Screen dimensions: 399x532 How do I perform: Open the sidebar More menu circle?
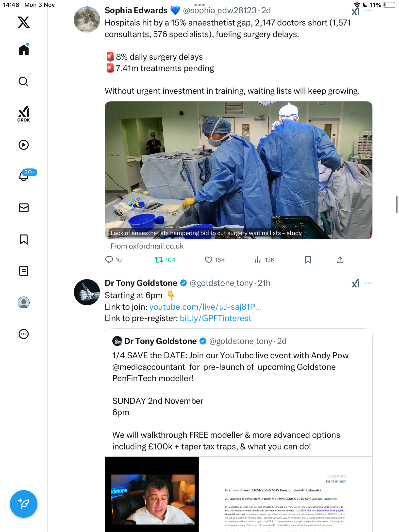[24, 334]
